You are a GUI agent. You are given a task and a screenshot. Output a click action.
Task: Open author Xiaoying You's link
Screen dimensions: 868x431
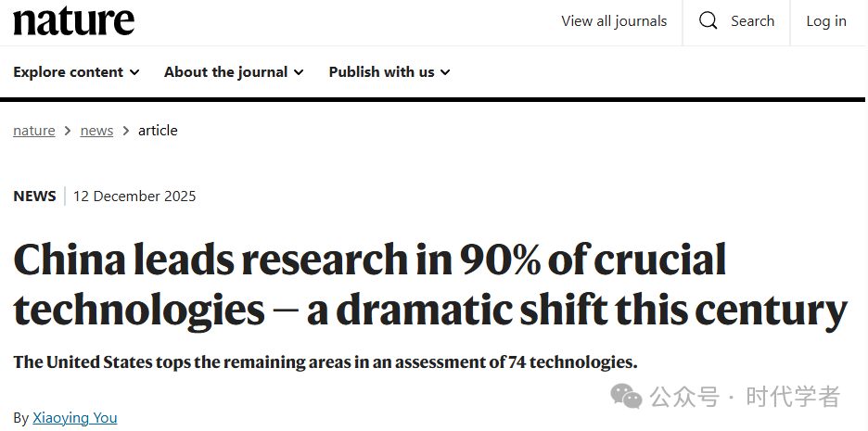point(75,417)
